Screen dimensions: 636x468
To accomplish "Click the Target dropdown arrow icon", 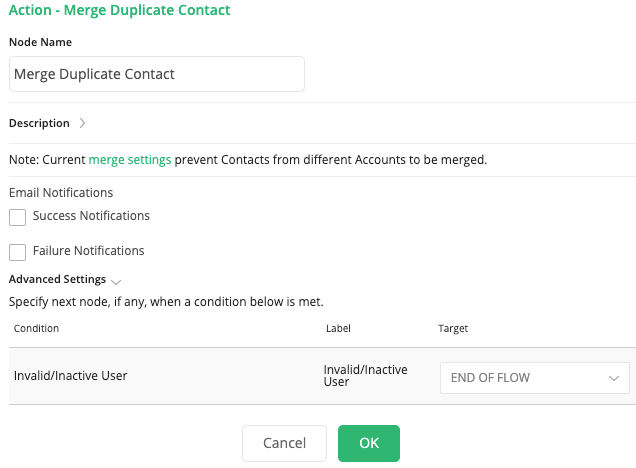I will (613, 378).
